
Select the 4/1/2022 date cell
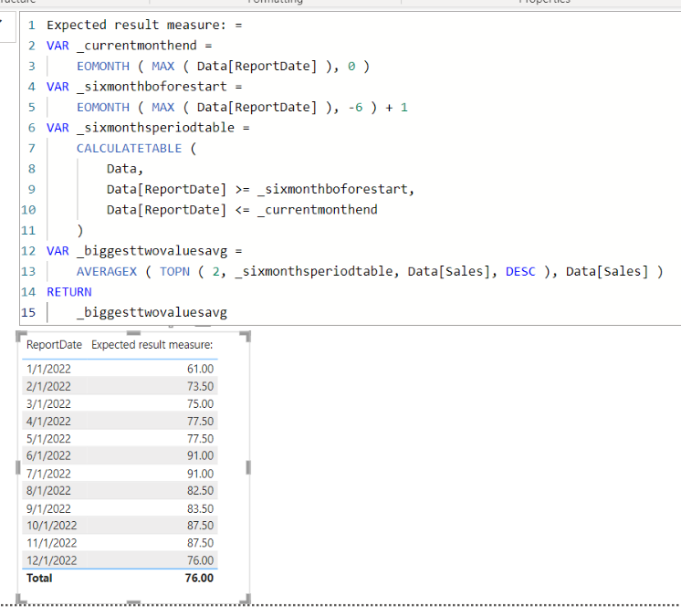point(48,421)
